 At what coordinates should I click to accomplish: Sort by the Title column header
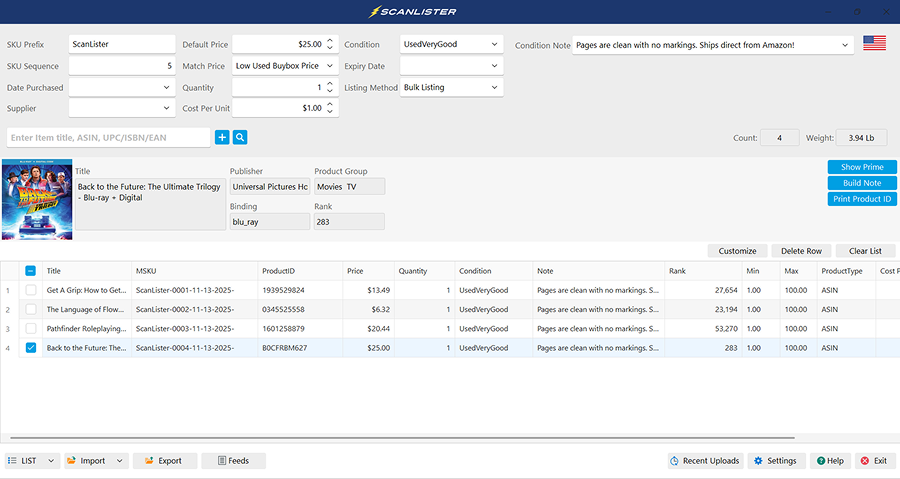click(87, 271)
